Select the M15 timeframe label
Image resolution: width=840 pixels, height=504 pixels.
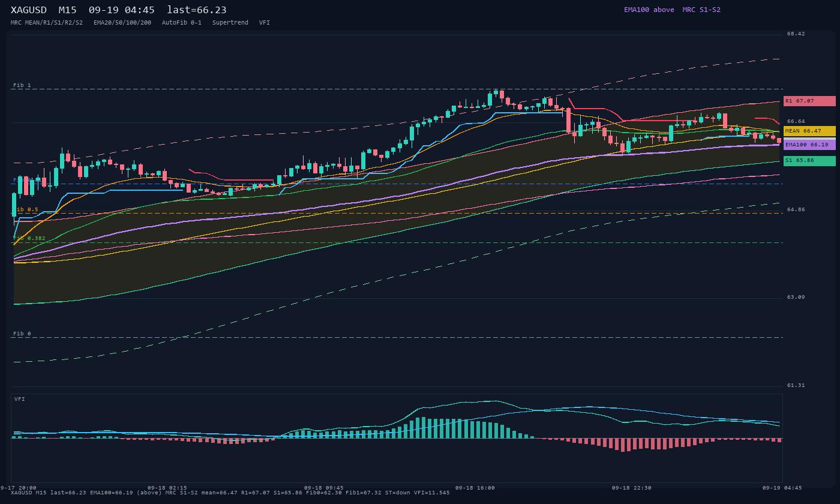pyautogui.click(x=67, y=10)
